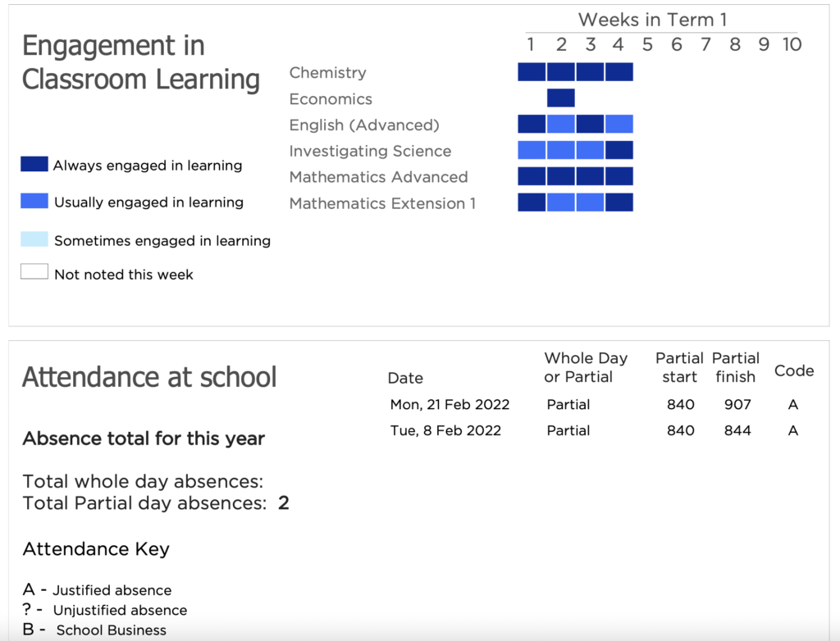
Task: Click the 'Attendance Key' heading
Action: [96, 549]
